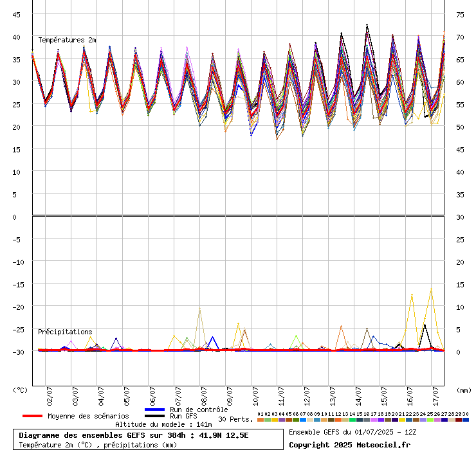The image size is (476, 450).
Task: Click the Run de contrôle label
Action: click(199, 410)
